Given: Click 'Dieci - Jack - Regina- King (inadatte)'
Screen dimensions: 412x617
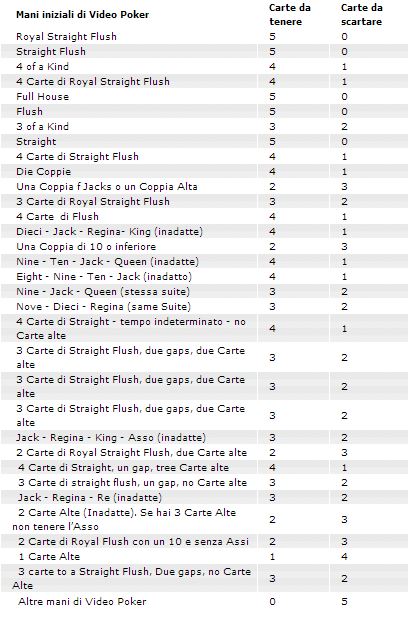Looking at the screenshot, I should click(109, 231).
